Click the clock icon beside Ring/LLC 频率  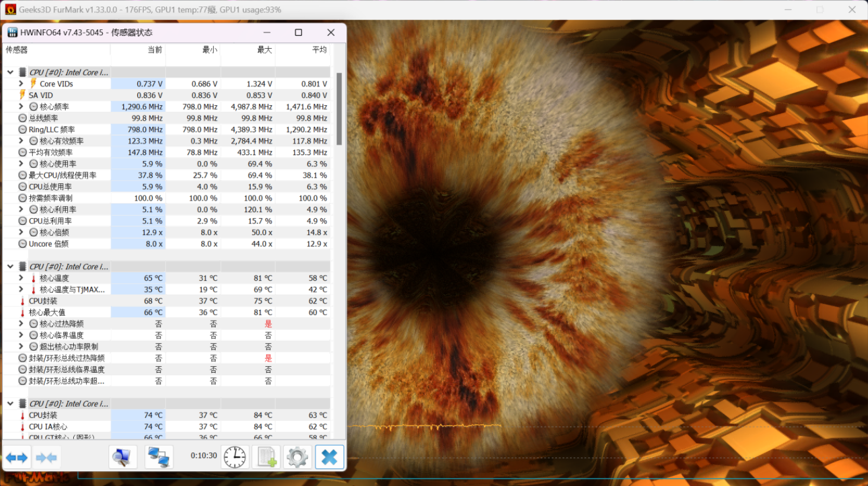[x=23, y=130]
